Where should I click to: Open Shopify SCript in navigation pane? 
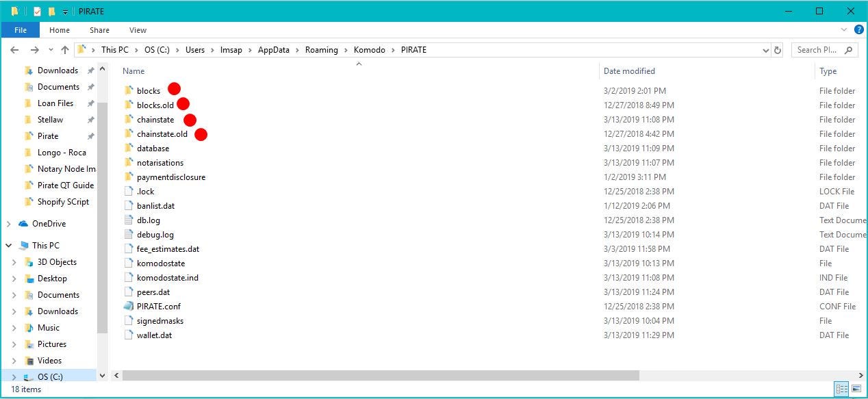63,202
